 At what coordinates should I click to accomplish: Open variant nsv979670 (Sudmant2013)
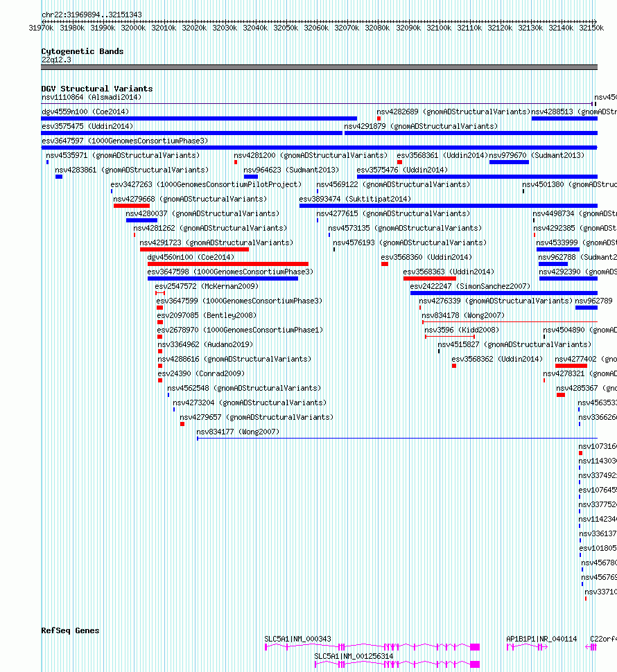[537, 156]
